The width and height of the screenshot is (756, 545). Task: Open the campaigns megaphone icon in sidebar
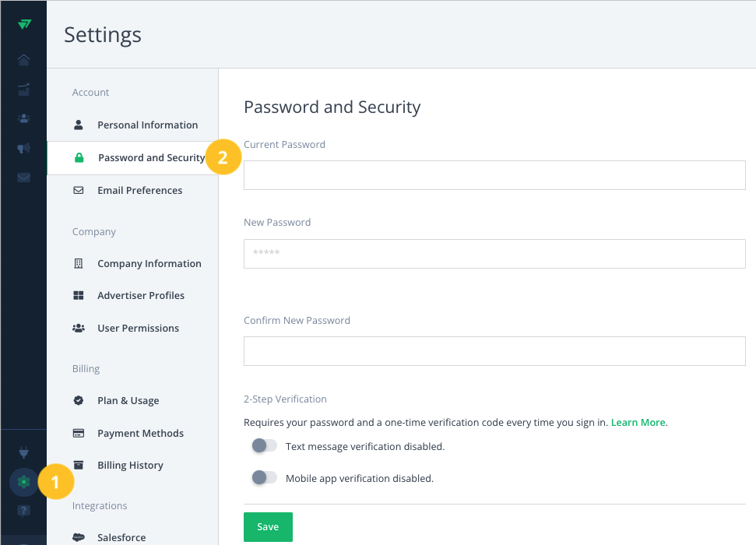tap(23, 148)
